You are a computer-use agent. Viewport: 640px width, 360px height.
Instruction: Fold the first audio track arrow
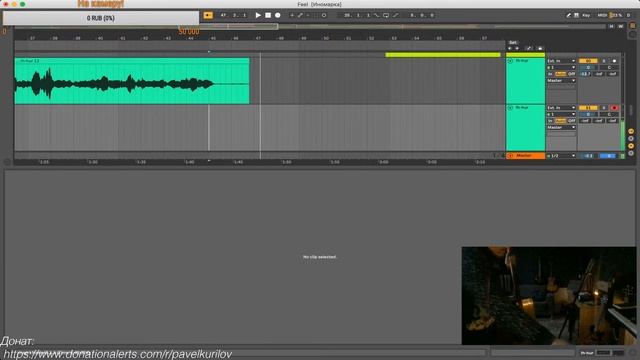(510, 61)
